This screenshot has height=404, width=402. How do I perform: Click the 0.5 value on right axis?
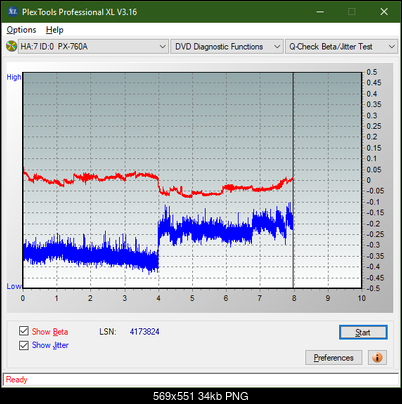click(x=372, y=72)
